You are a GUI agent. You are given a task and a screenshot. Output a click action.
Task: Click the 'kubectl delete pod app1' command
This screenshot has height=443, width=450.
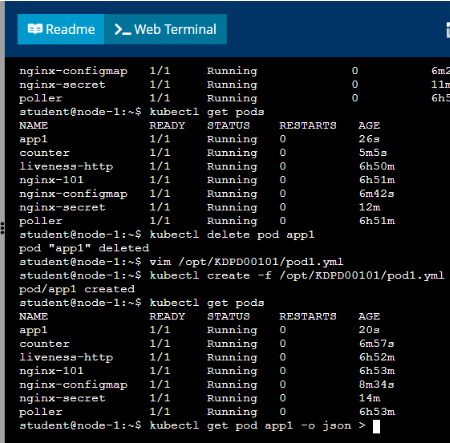pos(232,234)
